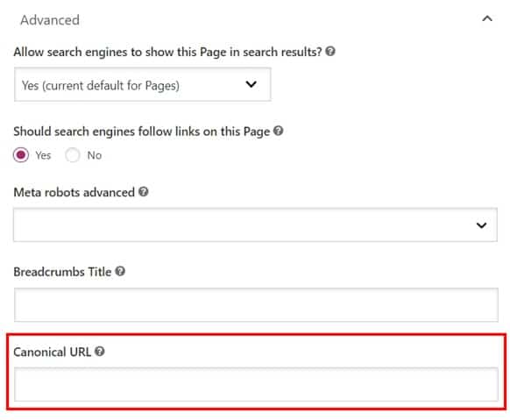Click dropdown arrow of Yes default Pages
510x420 pixels.
pyautogui.click(x=251, y=84)
